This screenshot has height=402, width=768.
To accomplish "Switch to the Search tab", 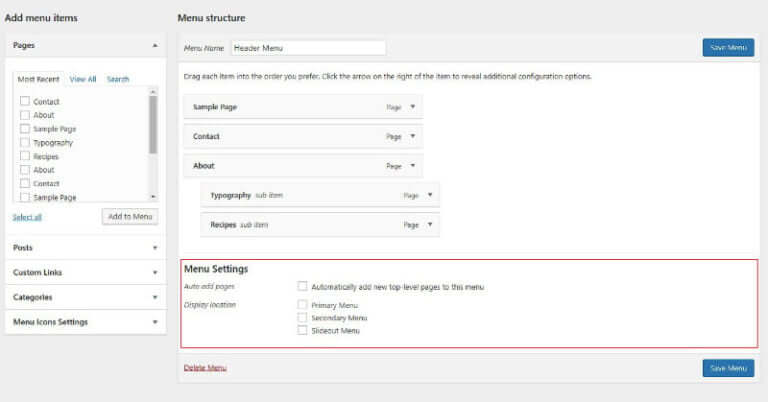I will (118, 79).
